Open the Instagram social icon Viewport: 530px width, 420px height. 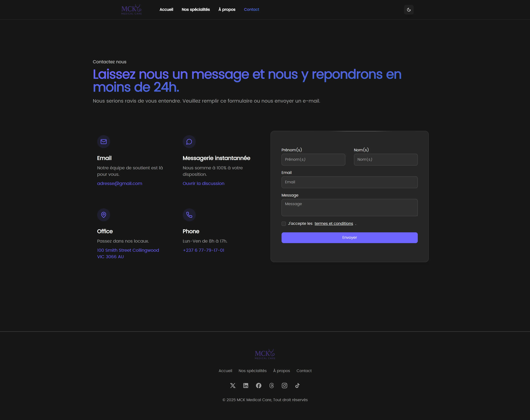coord(284,385)
